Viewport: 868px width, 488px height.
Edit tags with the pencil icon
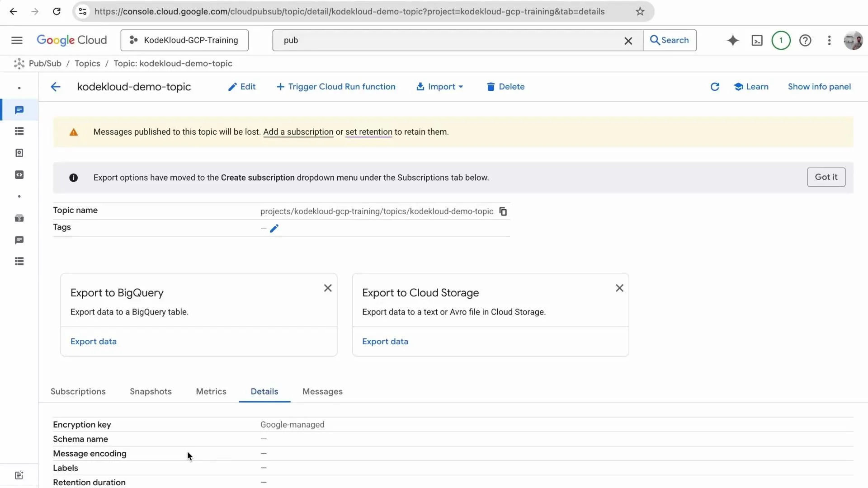(x=274, y=229)
